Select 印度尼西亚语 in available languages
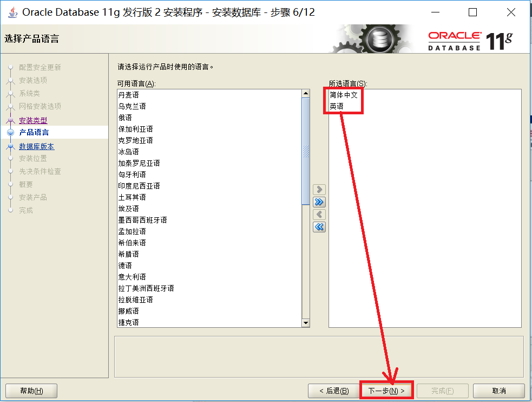 209,186
